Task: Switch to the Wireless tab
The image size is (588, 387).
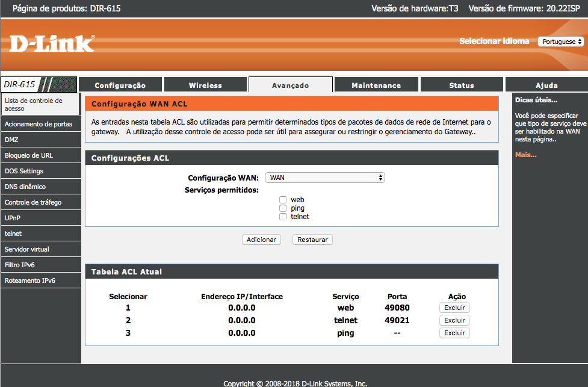Action: (x=205, y=85)
